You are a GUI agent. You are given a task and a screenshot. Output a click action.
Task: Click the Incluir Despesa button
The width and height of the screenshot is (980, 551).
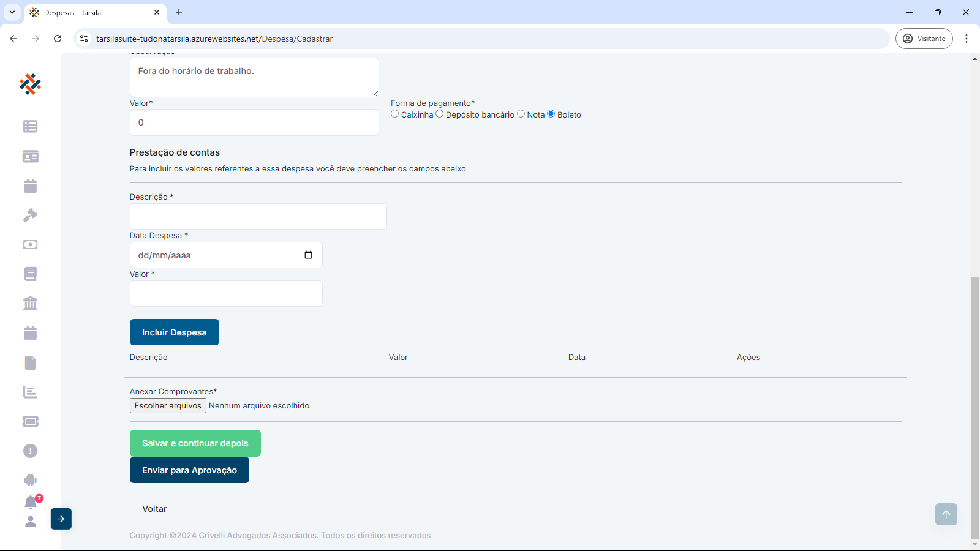(x=175, y=332)
